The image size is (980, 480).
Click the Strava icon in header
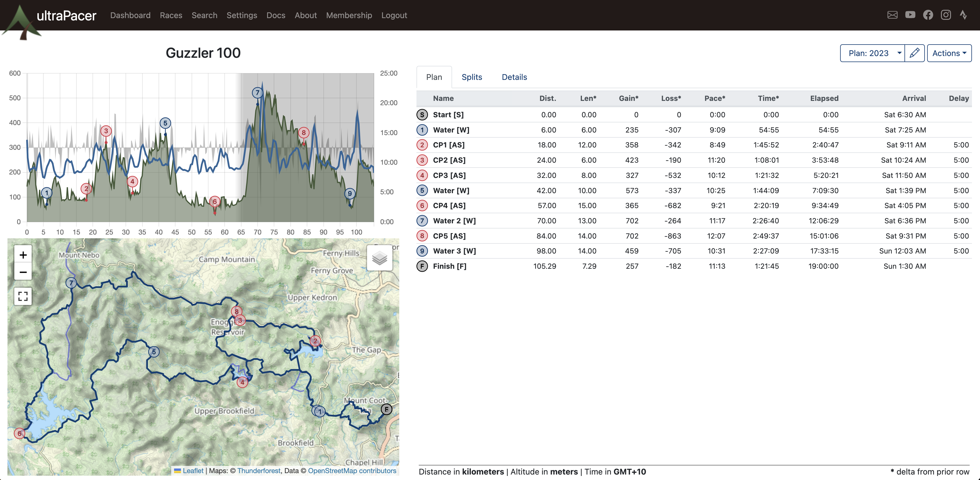[963, 15]
